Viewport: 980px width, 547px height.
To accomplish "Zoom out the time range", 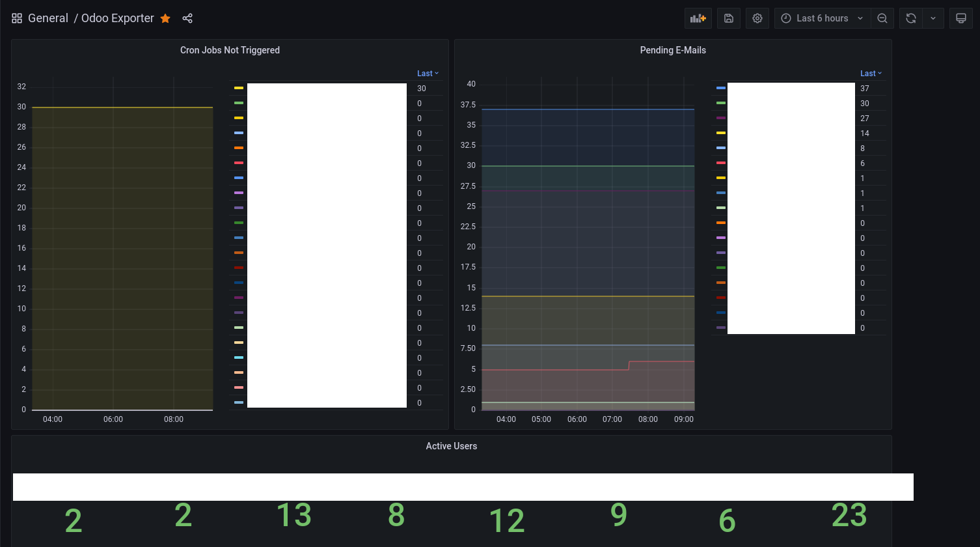I will [x=882, y=18].
